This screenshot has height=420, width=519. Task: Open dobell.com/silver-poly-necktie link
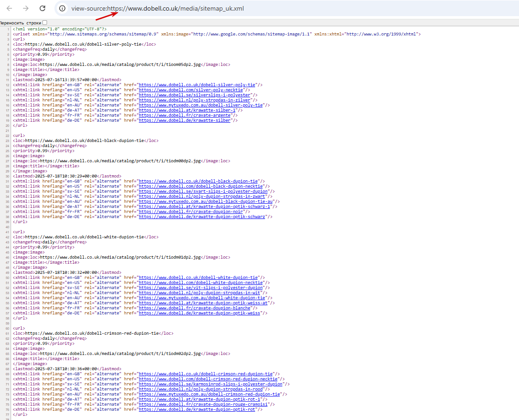point(191,89)
